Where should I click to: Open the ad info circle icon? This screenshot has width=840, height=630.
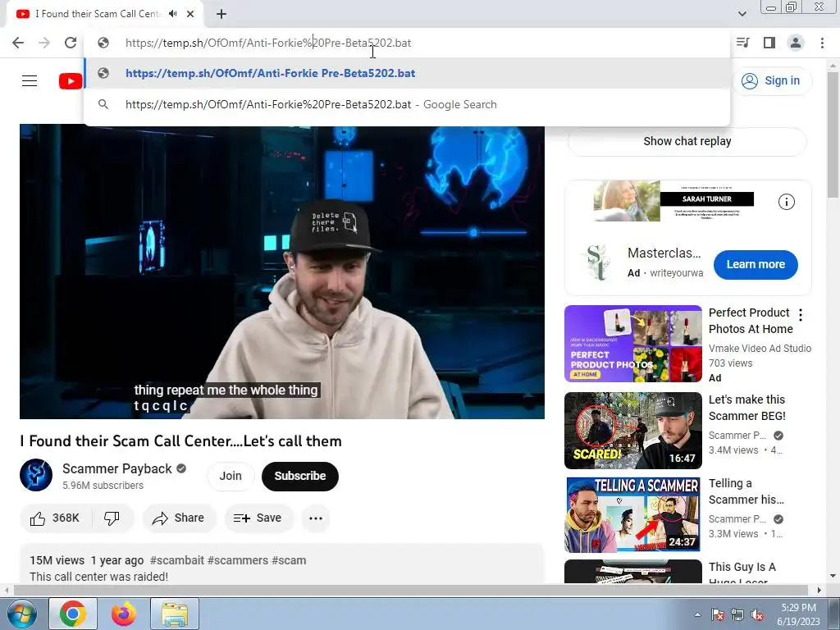point(786,202)
